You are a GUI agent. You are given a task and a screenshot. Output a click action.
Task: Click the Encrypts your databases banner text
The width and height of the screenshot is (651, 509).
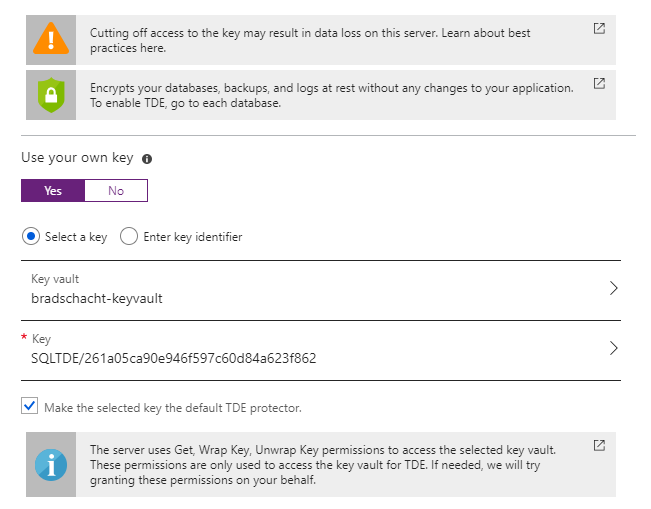[330, 95]
